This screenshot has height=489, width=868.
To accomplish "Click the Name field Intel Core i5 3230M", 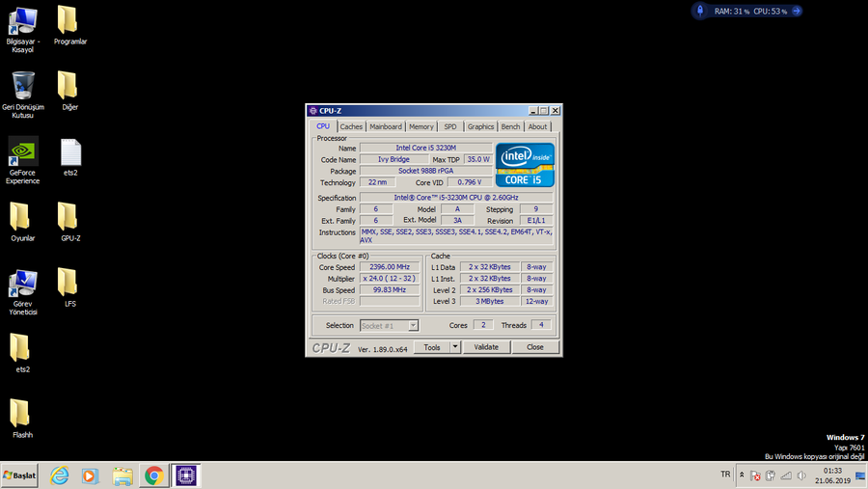I will (x=425, y=148).
